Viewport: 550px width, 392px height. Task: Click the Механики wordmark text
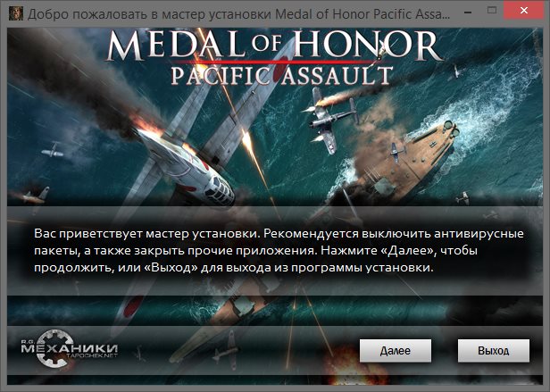pos(70,348)
